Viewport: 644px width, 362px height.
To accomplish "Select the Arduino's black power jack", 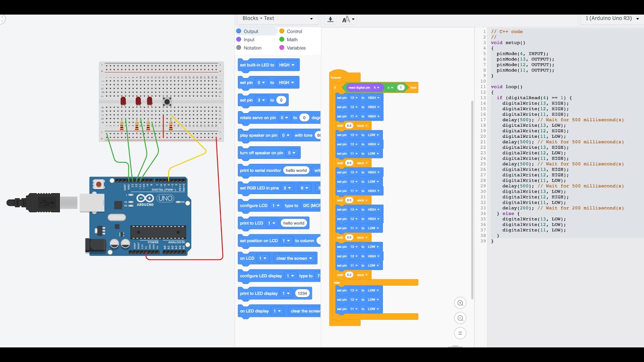I will click(x=96, y=245).
